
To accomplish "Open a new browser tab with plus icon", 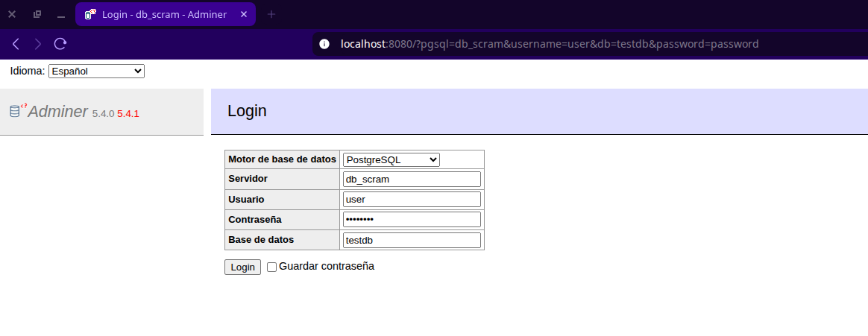I will click(271, 14).
